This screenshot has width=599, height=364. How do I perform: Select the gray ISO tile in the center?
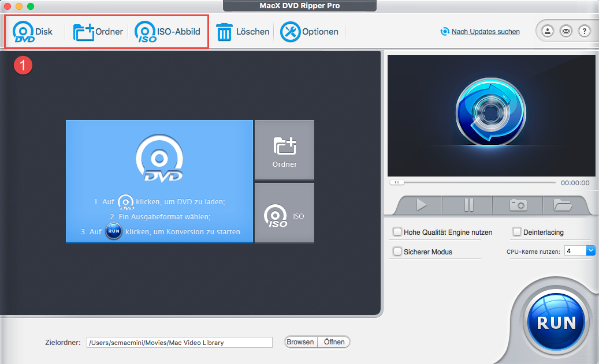click(285, 212)
